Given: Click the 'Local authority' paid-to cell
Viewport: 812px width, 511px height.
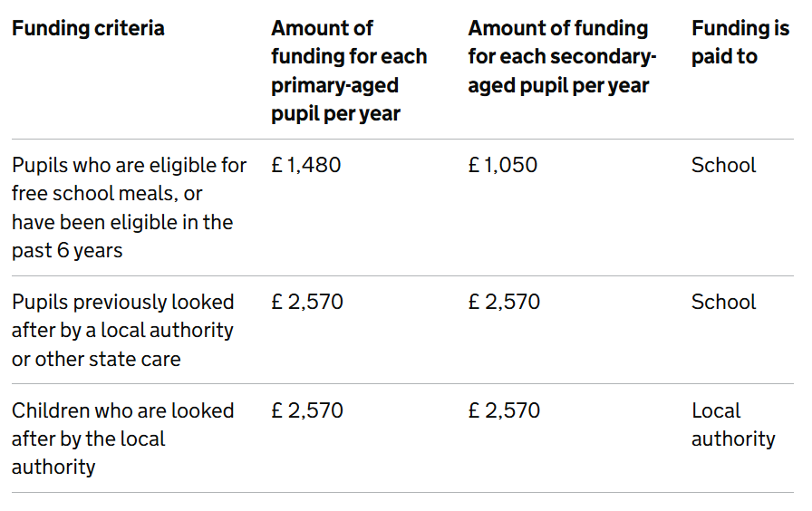Looking at the screenshot, I should 733,425.
